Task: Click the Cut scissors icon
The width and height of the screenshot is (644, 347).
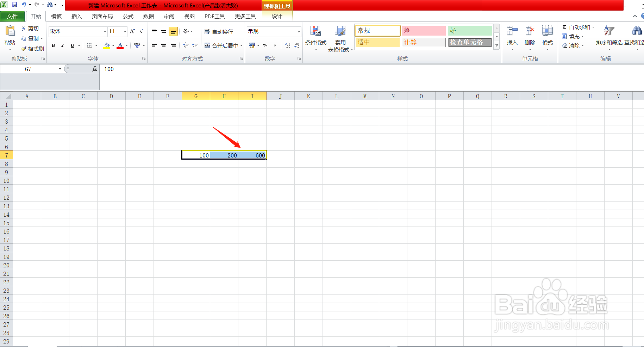Action: 24,28
